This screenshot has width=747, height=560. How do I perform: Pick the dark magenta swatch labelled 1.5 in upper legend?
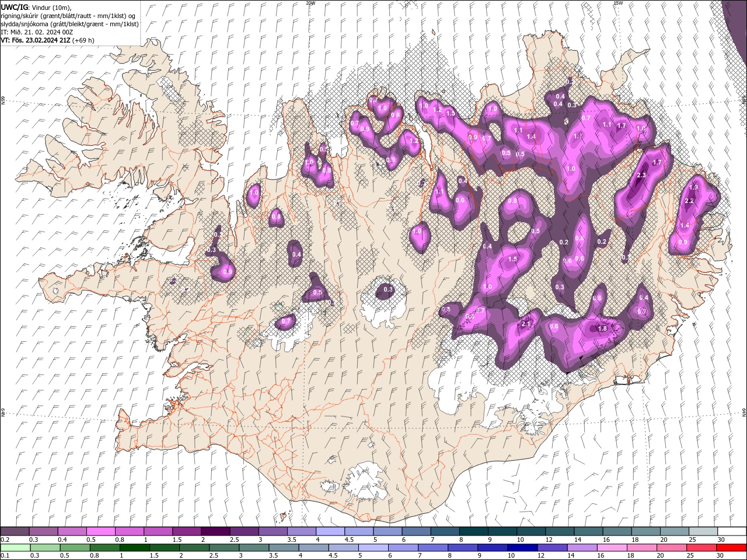(x=186, y=531)
